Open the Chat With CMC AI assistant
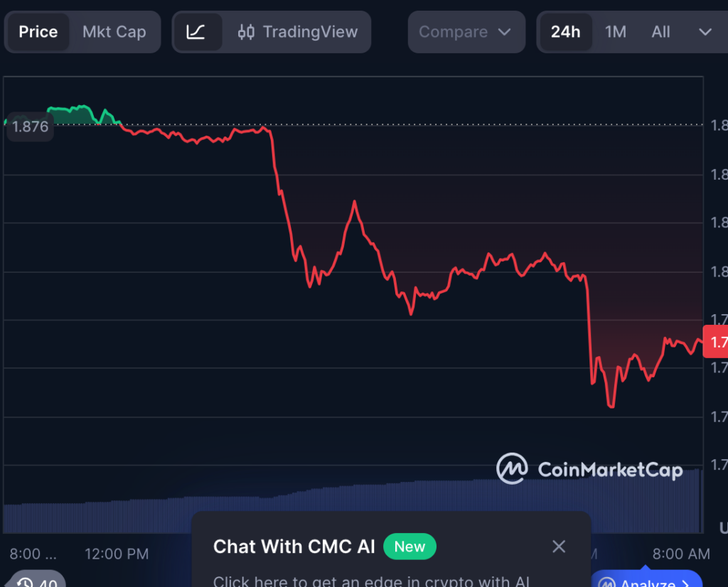This screenshot has width=728, height=587. (x=294, y=546)
